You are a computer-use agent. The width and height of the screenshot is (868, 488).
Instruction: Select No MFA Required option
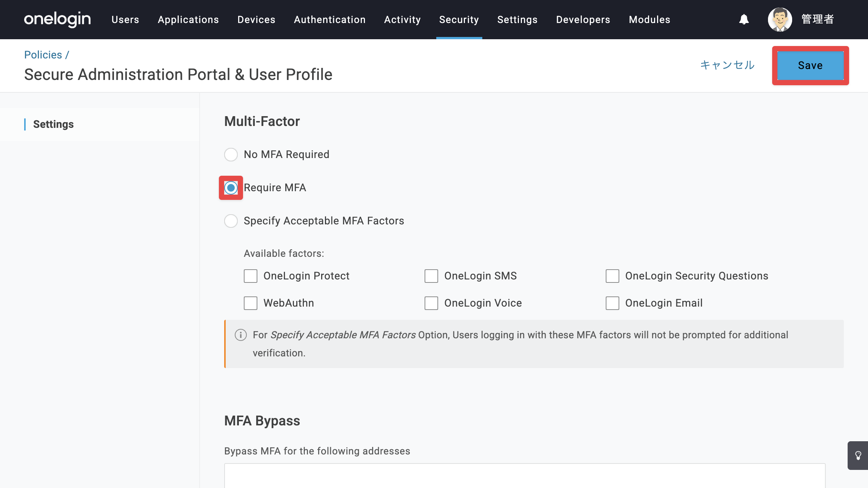(x=231, y=155)
